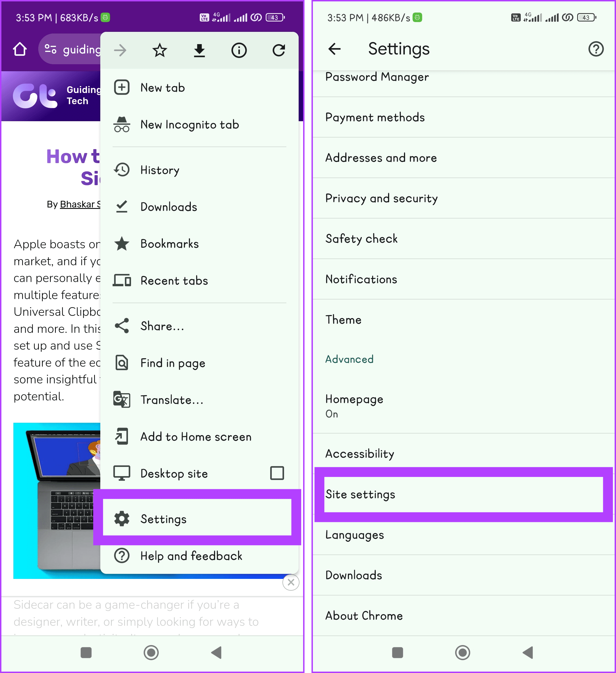Tap Android home circle in left screen
The height and width of the screenshot is (673, 616).
[x=151, y=653]
